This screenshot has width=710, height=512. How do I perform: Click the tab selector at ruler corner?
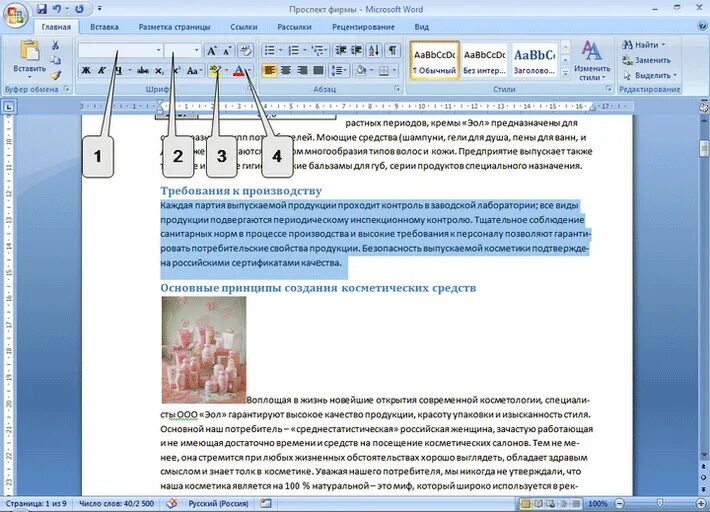point(9,107)
